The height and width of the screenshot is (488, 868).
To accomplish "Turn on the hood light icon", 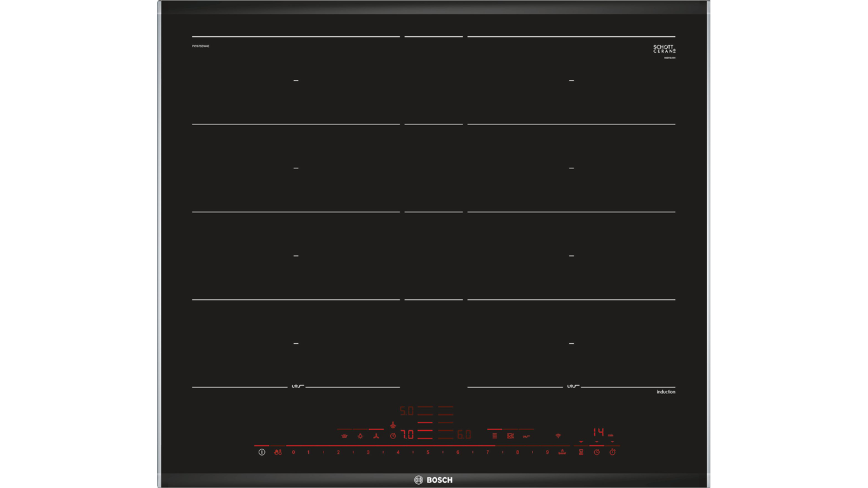I will tap(360, 436).
